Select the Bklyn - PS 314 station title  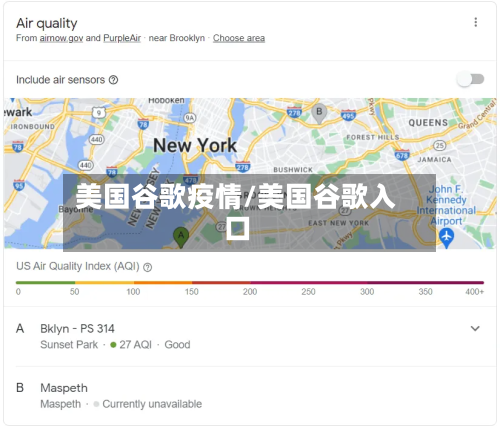77,329
